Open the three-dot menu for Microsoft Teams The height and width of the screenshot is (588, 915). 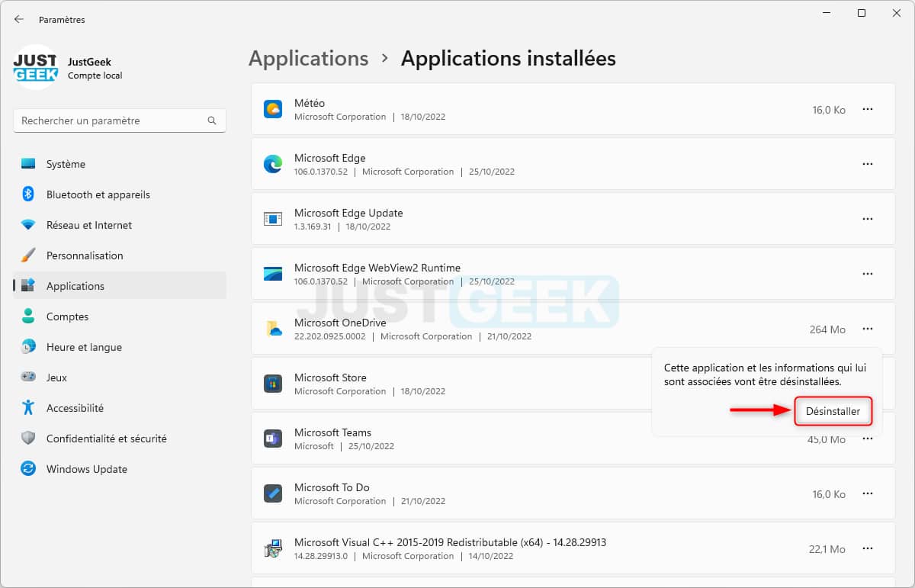coord(868,439)
